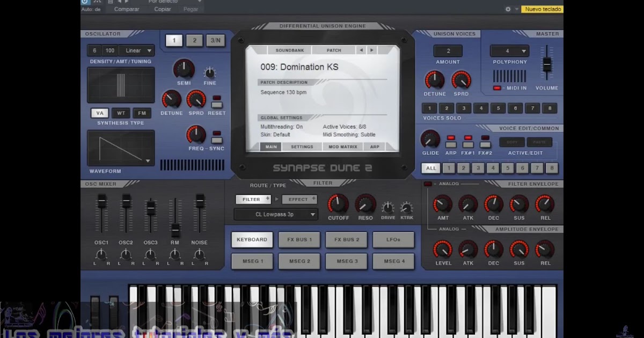Click the amplitude envelope ATK knob

coord(468,249)
